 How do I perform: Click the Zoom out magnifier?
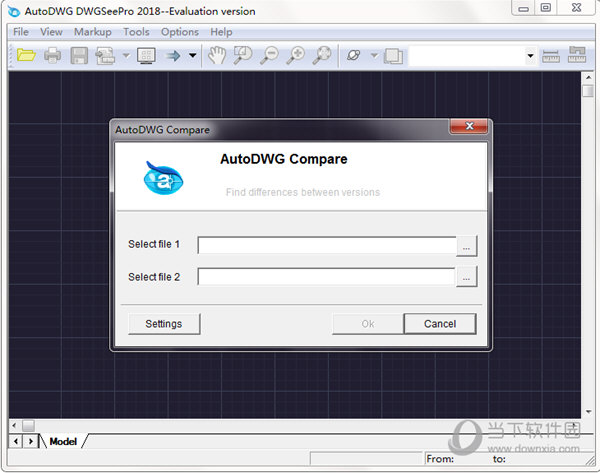tap(269, 55)
